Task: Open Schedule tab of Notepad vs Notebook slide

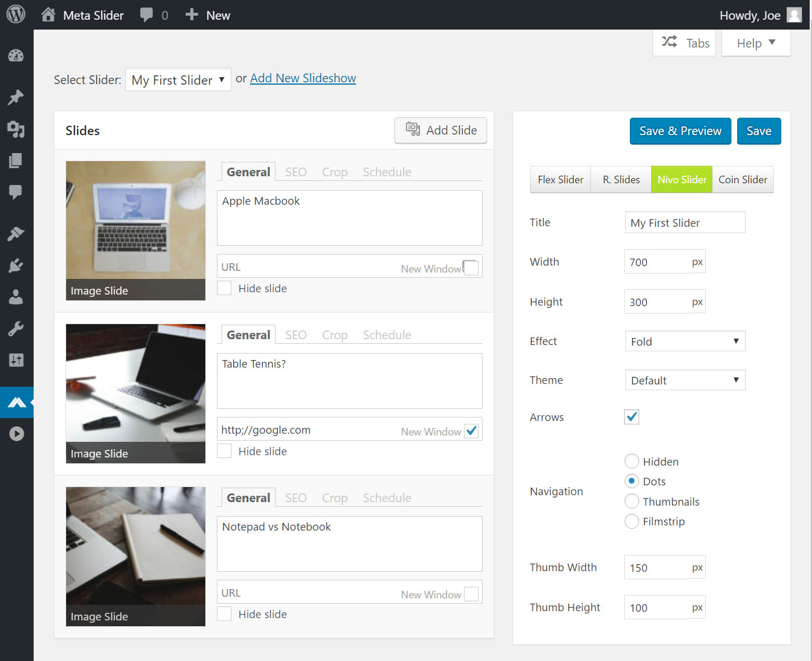Action: 387,498
